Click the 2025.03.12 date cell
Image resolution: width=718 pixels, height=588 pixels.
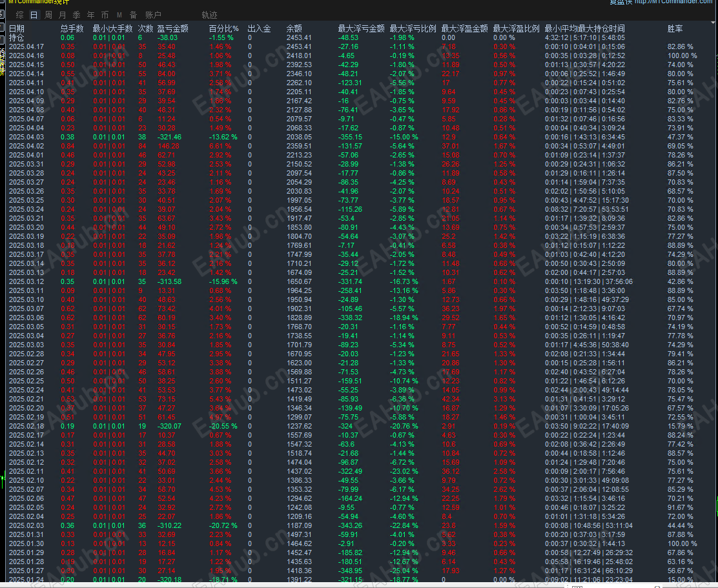26,281
